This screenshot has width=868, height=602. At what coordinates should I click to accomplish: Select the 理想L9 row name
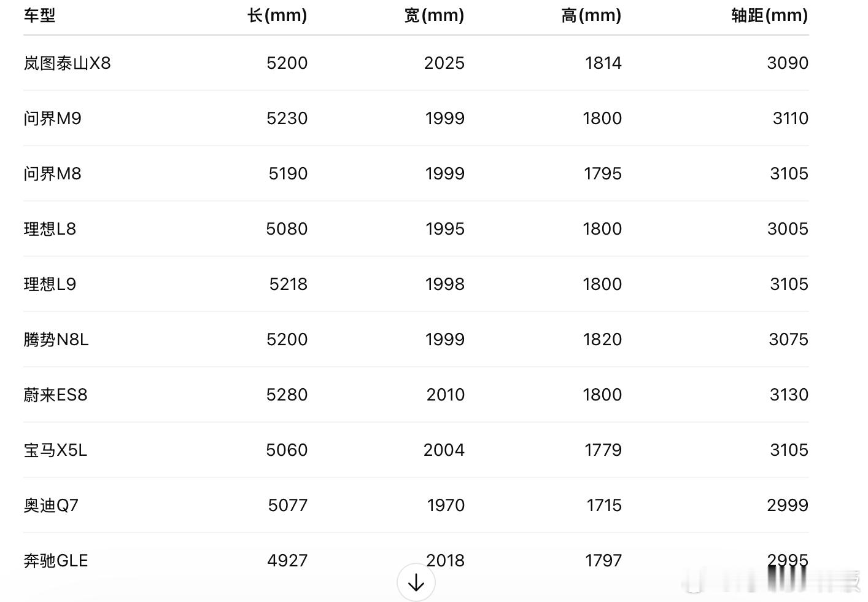[50, 284]
